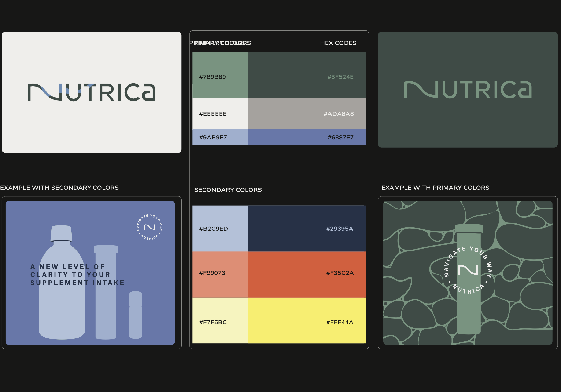
Task: Click the #FFF44A bright yellow swatch
Action: 307,320
